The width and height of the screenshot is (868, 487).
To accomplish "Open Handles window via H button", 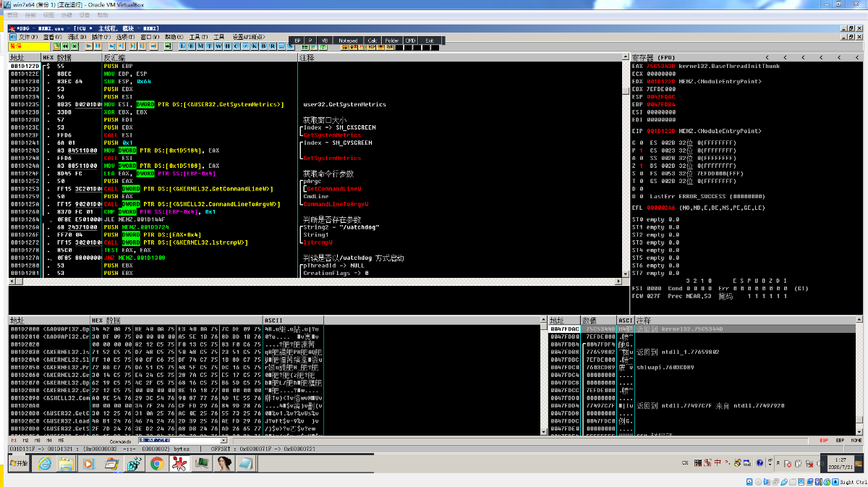I will (227, 46).
